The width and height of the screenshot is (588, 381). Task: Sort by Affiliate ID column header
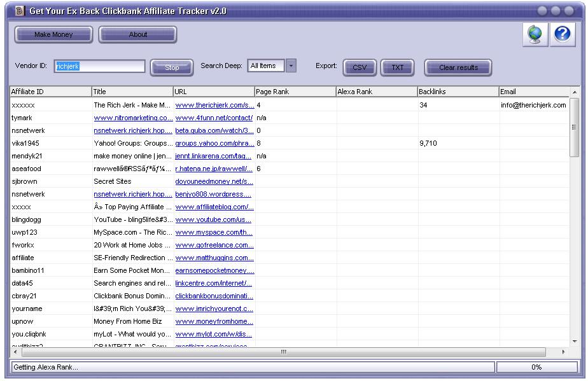tap(51, 92)
